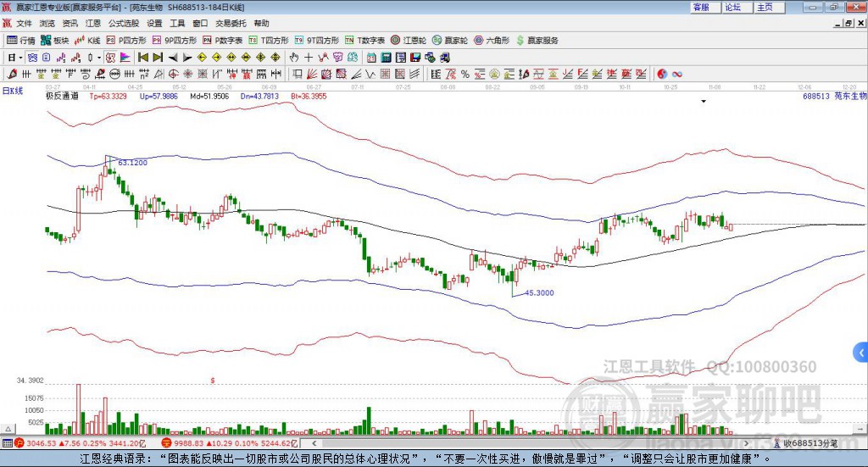This screenshot has height=467, width=868.
Task: Click the 45.3000 low price label
Action: 539,292
